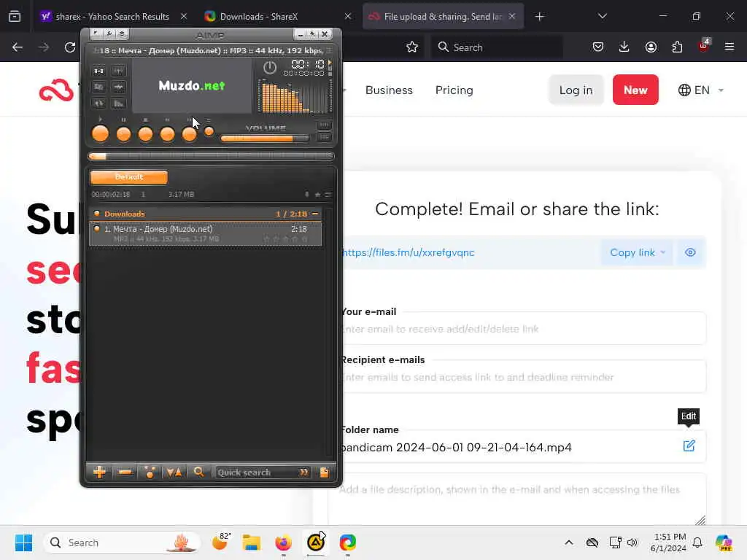This screenshot has width=747, height=560.
Task: Click the playlist management document icon
Action: click(x=325, y=472)
